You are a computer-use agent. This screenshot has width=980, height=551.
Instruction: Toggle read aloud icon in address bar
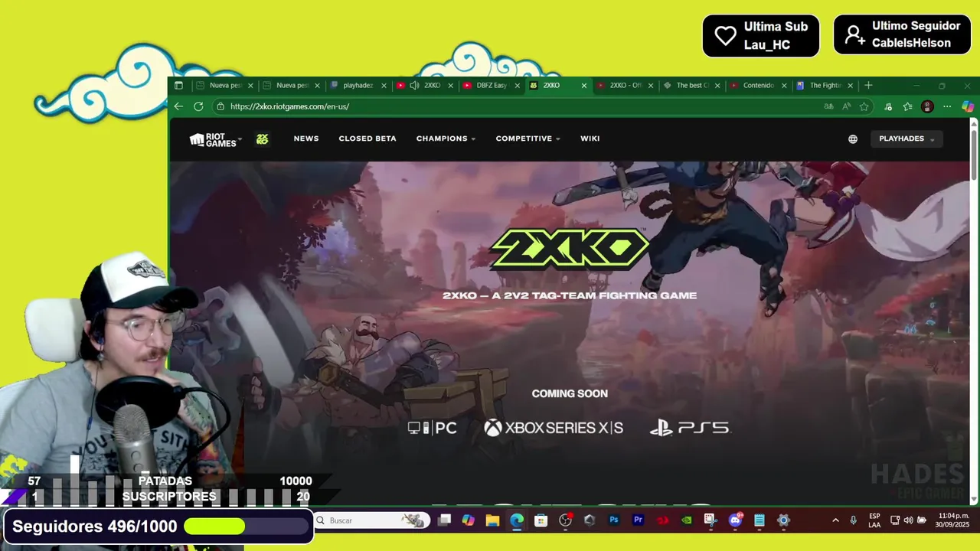(846, 106)
